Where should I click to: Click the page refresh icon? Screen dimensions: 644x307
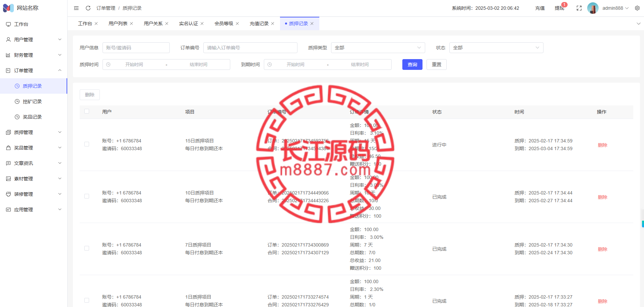click(x=88, y=8)
